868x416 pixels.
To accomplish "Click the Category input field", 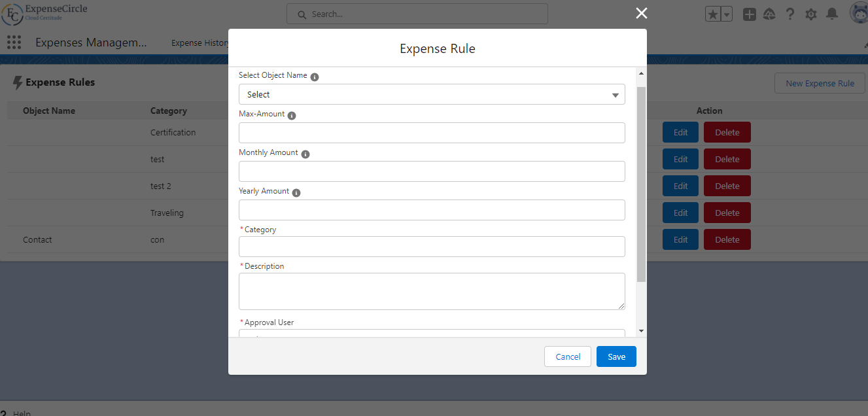I will click(x=432, y=247).
